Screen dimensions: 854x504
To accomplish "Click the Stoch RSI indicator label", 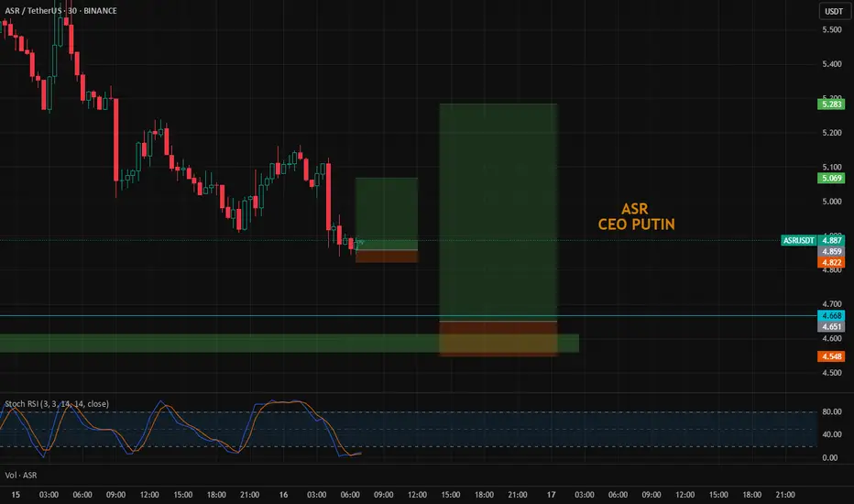I will (57, 404).
